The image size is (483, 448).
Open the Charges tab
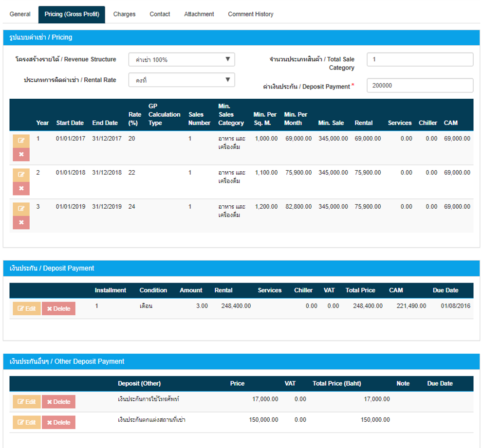tap(124, 14)
